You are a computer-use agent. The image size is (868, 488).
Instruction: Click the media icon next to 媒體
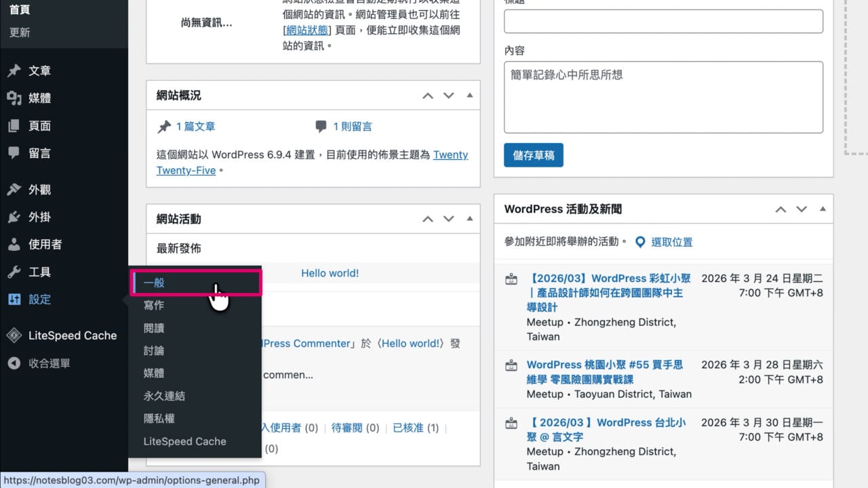[x=14, y=98]
